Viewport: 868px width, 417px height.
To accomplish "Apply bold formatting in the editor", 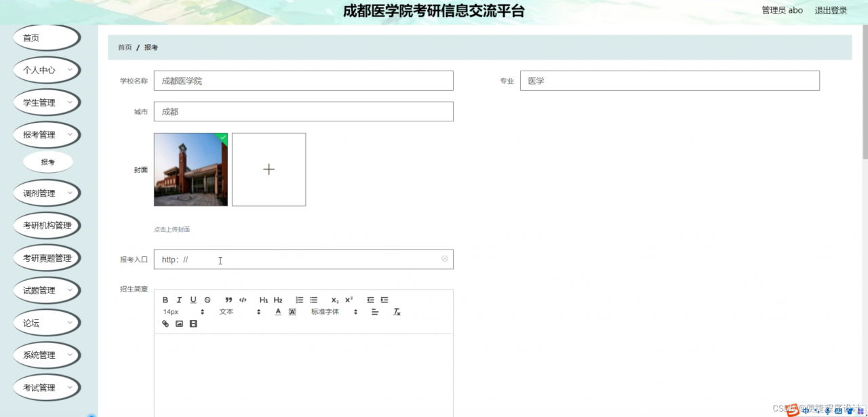I will [x=165, y=300].
